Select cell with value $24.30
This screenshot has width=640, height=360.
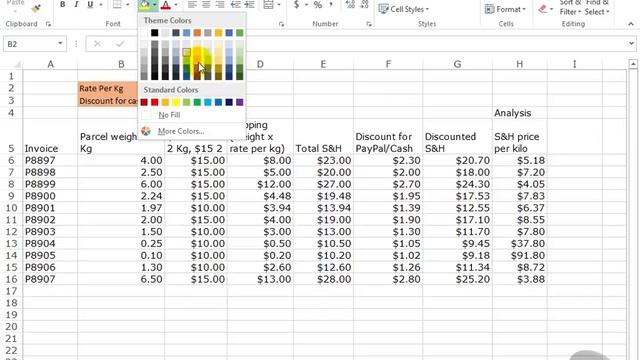pos(458,184)
